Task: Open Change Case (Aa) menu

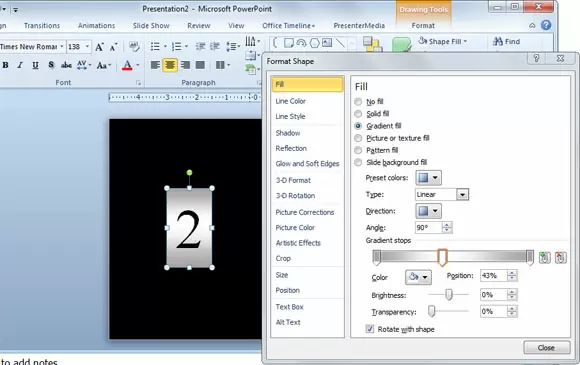Action: (x=104, y=65)
